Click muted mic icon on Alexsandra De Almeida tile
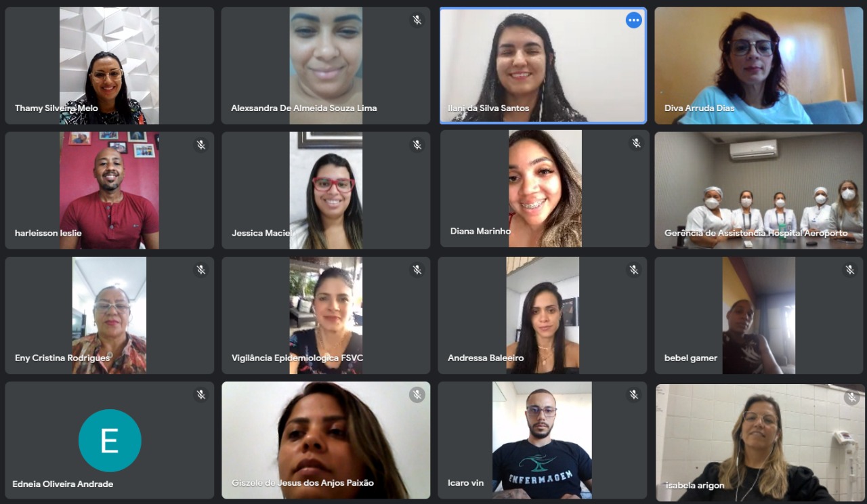 coord(417,20)
